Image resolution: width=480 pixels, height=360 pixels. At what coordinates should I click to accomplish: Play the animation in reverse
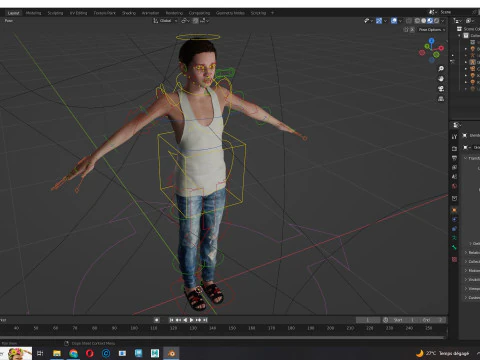185,320
